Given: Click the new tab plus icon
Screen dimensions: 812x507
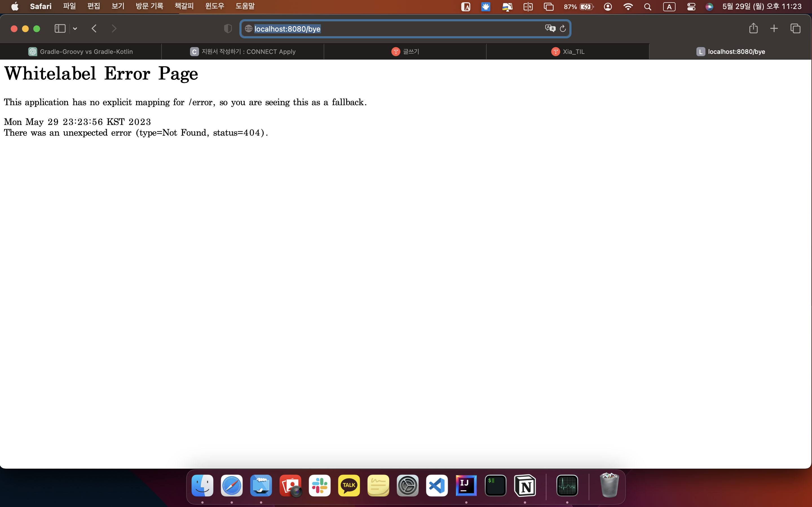Looking at the screenshot, I should pyautogui.click(x=774, y=28).
